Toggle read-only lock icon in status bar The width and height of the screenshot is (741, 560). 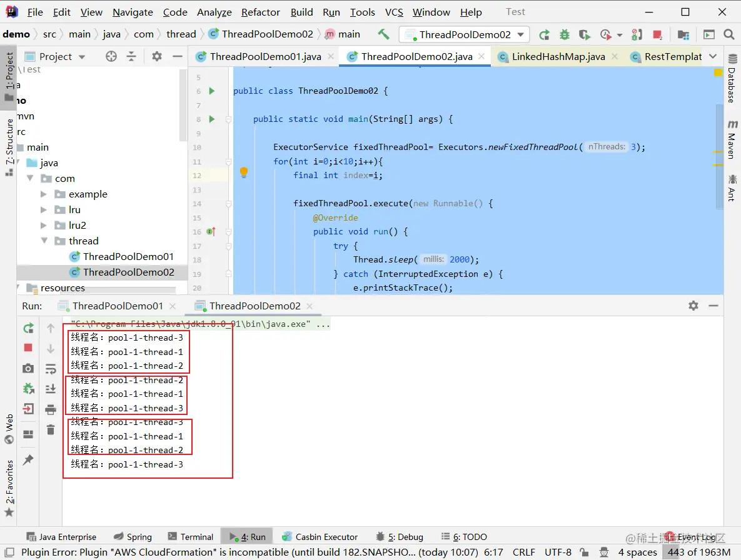(x=585, y=552)
